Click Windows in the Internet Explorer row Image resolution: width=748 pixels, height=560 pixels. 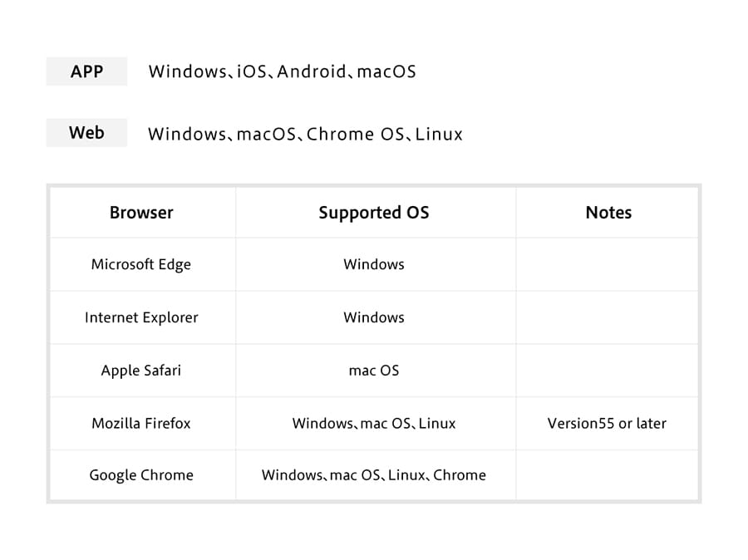(374, 317)
